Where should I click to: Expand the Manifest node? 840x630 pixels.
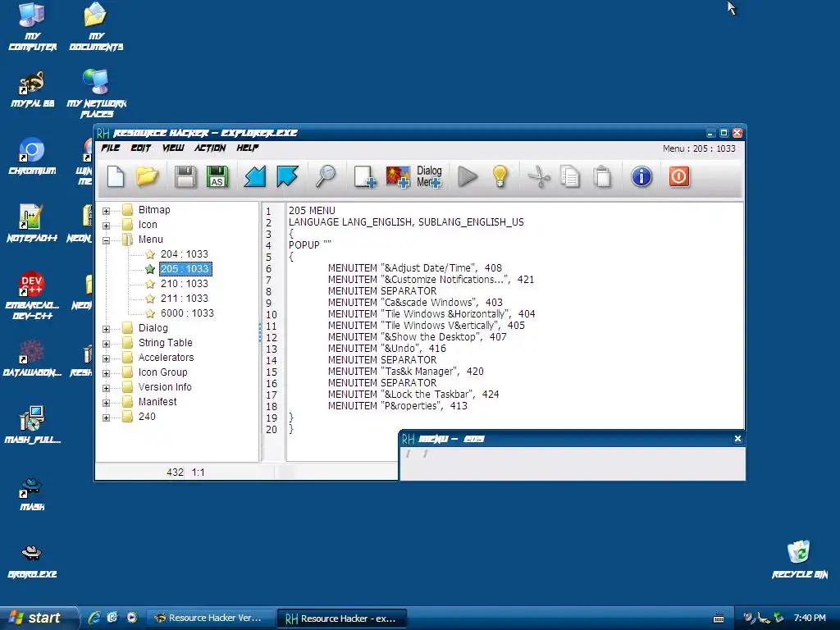[106, 402]
